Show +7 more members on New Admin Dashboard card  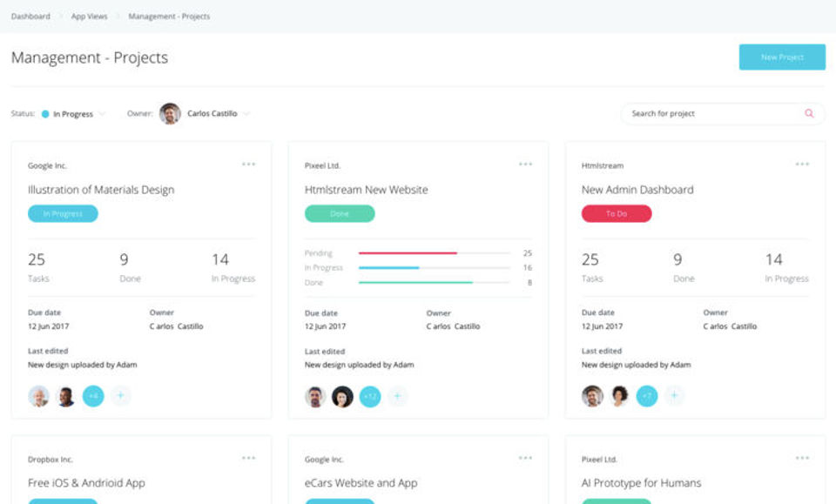pos(647,396)
